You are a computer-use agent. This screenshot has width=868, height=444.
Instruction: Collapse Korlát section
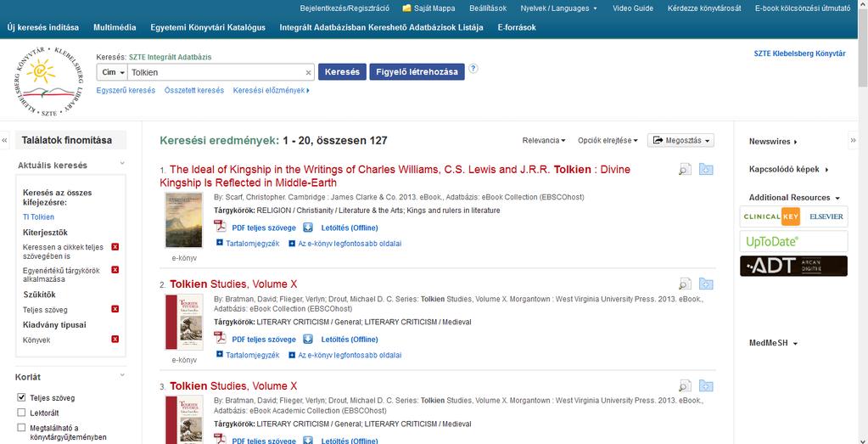coord(122,376)
